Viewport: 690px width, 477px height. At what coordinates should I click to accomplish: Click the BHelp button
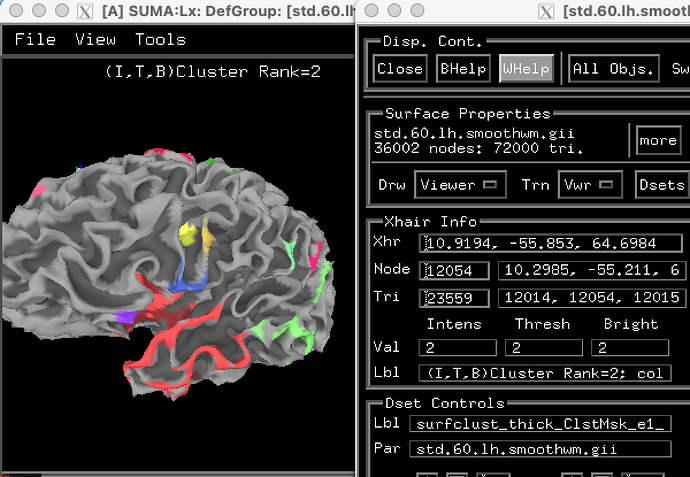463,69
